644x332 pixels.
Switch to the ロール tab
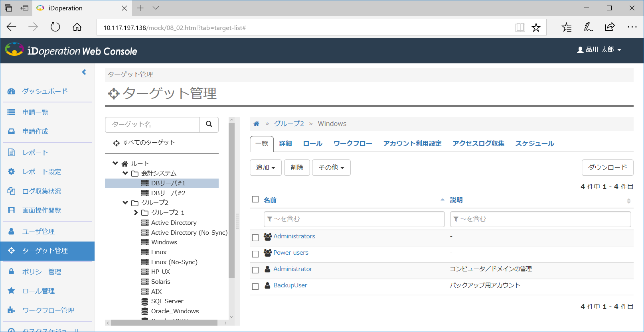pos(312,143)
